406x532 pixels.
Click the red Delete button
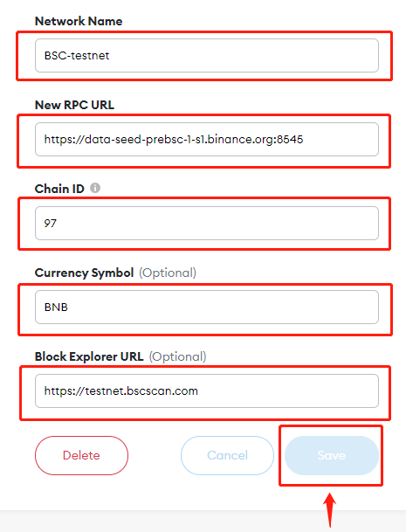coord(81,455)
